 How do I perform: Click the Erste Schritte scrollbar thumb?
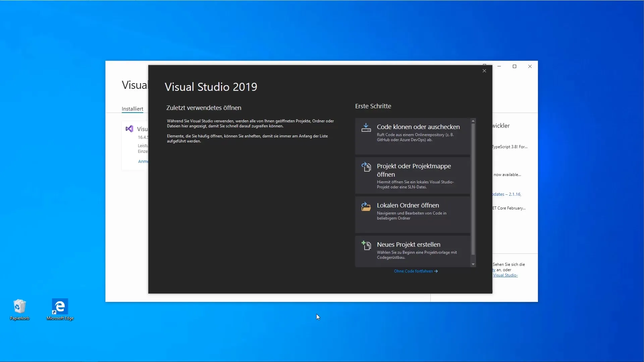click(x=473, y=189)
